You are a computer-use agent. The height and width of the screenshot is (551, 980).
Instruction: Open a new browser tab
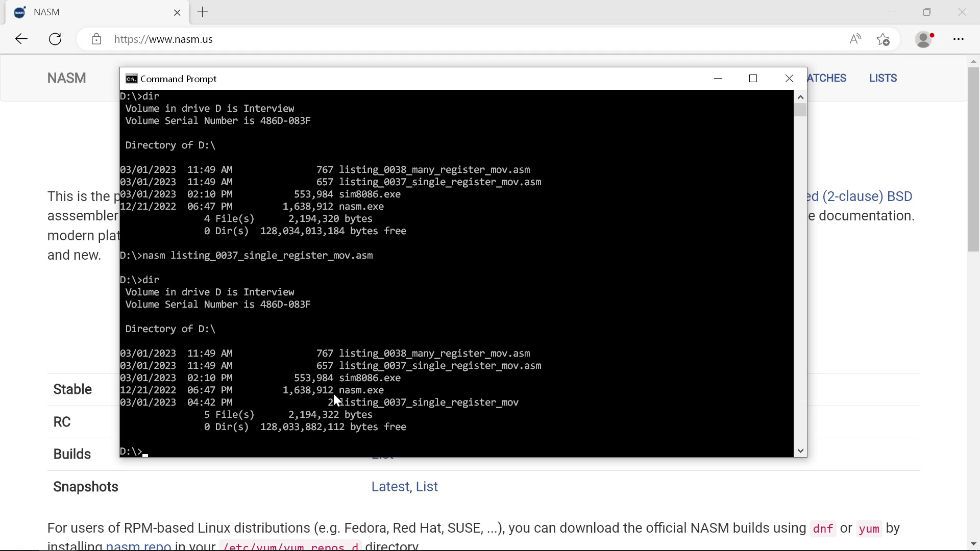pos(203,12)
